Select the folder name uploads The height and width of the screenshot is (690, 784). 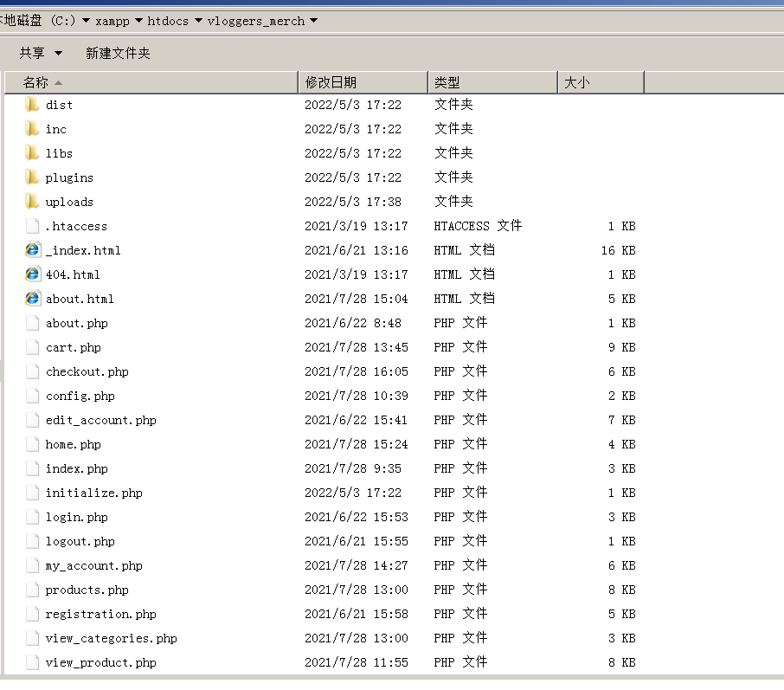click(x=69, y=202)
